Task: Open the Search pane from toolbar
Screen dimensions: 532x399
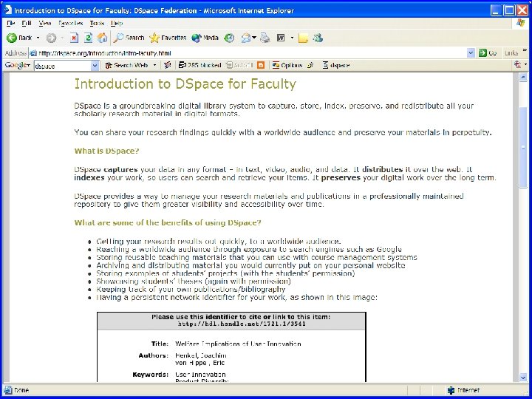Action: point(129,38)
